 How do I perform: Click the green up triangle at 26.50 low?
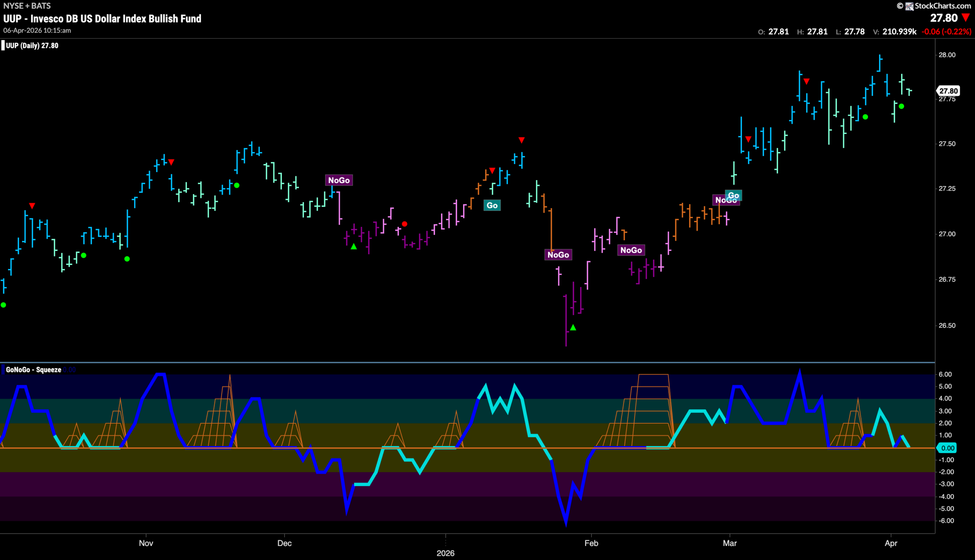click(x=573, y=327)
